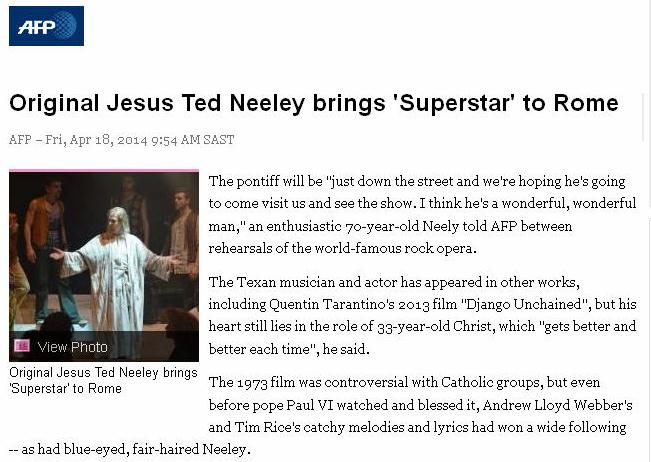Viewport: 651px width, 462px height.
Task: Click the caption text under the photo
Action: coord(89,381)
